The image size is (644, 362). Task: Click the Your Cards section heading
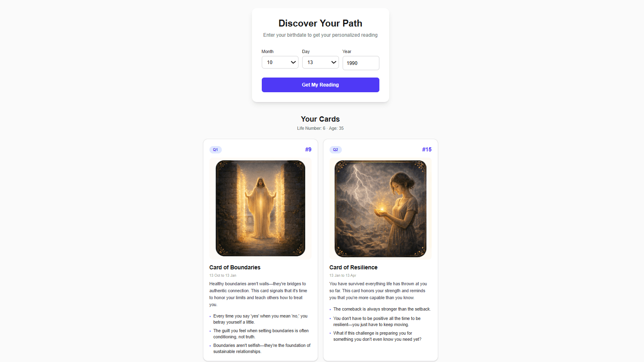point(320,119)
